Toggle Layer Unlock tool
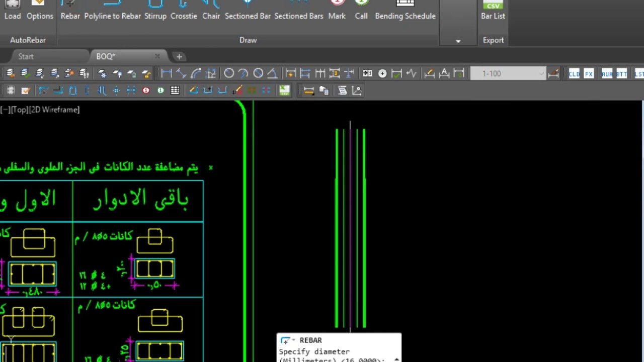The height and width of the screenshot is (362, 644). click(146, 73)
